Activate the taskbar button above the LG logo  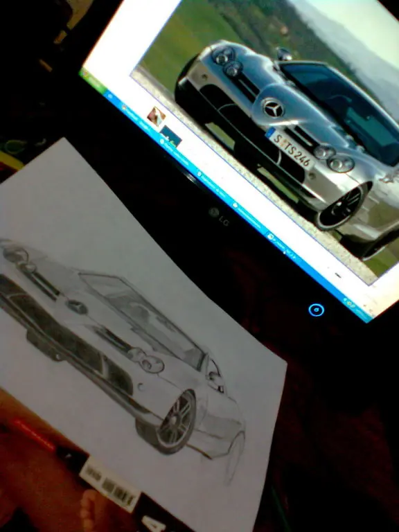click(x=211, y=183)
